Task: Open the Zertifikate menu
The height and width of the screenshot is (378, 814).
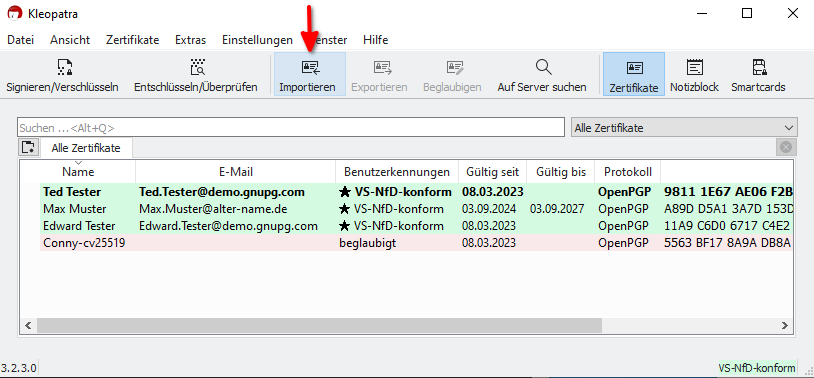Action: (x=133, y=40)
